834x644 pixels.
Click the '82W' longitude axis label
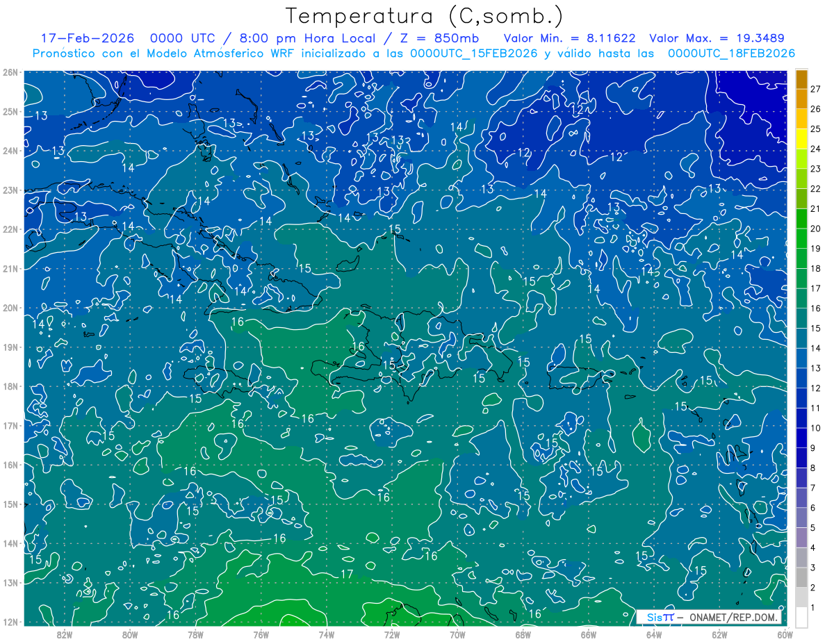click(x=65, y=634)
